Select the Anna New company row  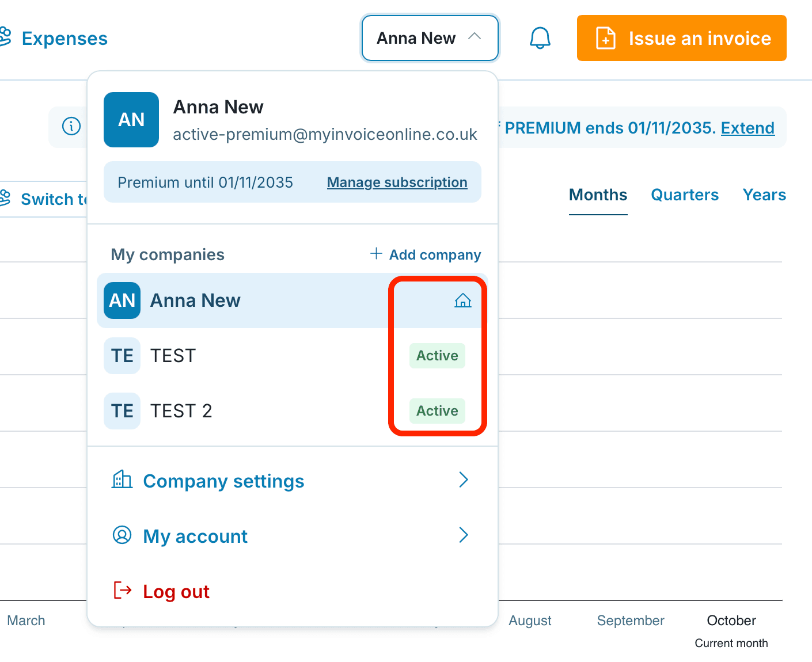click(293, 300)
